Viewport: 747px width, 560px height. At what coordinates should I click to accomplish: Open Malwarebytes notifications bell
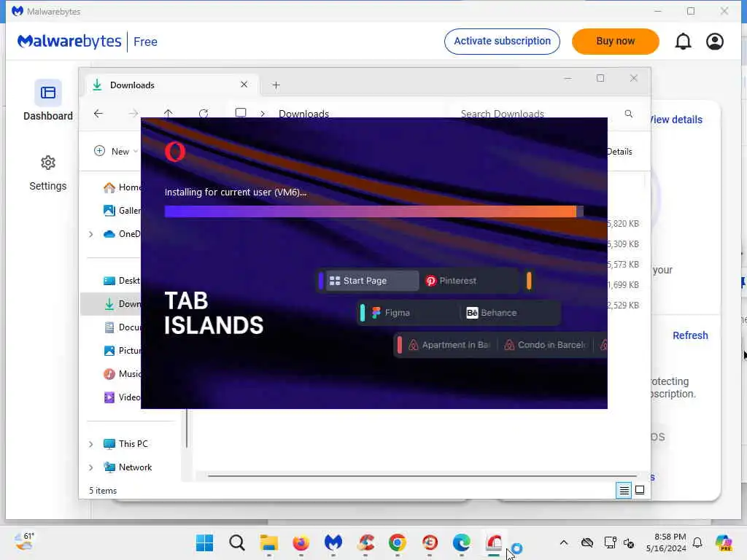[683, 42]
